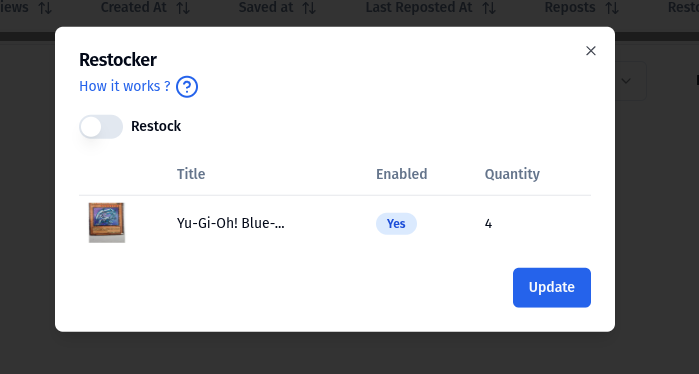Expand the dropdown chevron behind the dialog
The width and height of the screenshot is (699, 374).
pyautogui.click(x=626, y=81)
